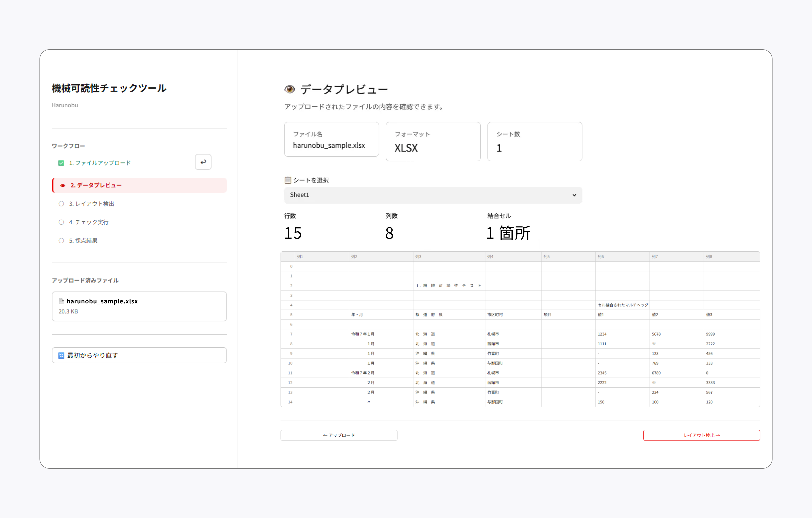Viewport: 812px width, 518px height.
Task: Click the 最初からやり直す restart button
Action: [x=139, y=355]
